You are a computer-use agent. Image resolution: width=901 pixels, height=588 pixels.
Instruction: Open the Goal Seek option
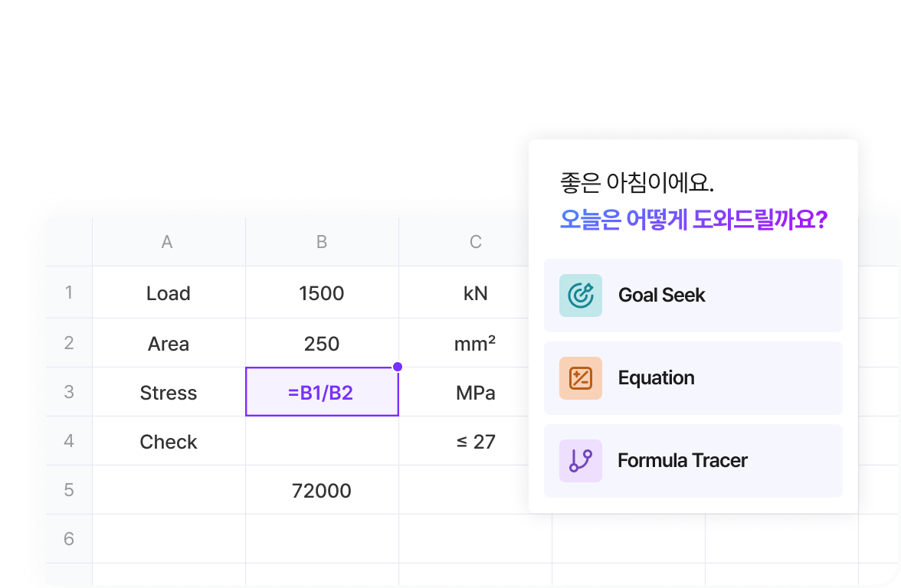tap(693, 296)
